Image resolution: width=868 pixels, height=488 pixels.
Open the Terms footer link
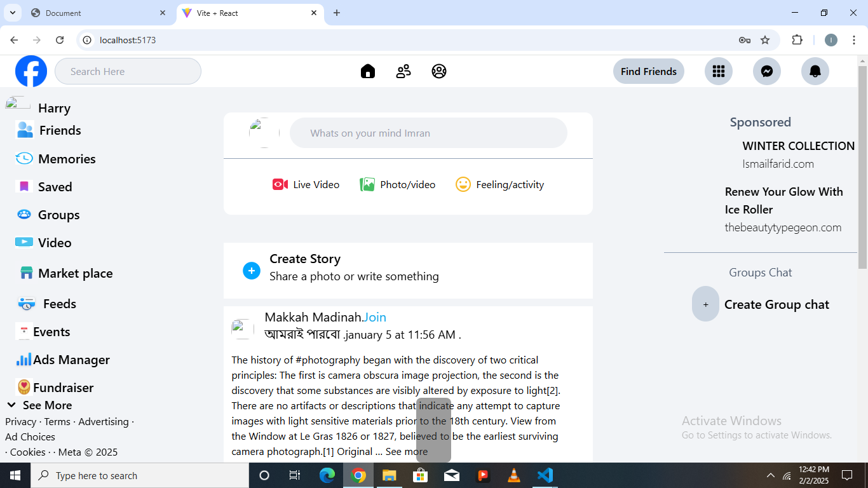click(57, 421)
